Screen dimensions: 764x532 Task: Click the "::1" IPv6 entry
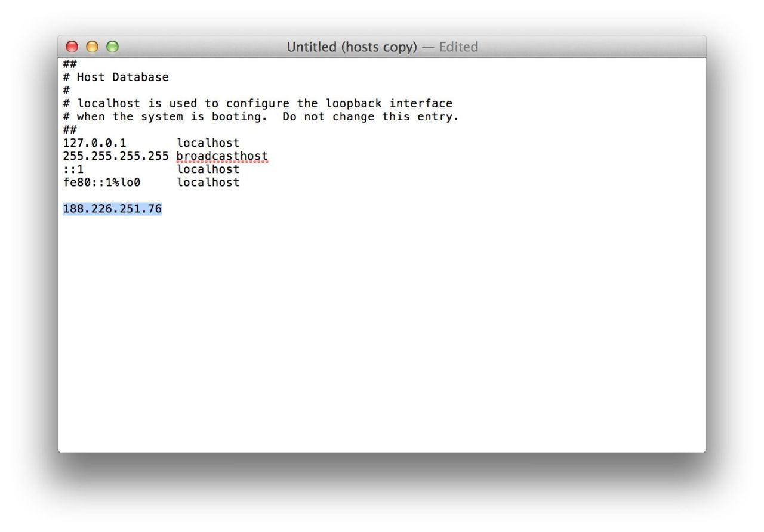tap(73, 169)
